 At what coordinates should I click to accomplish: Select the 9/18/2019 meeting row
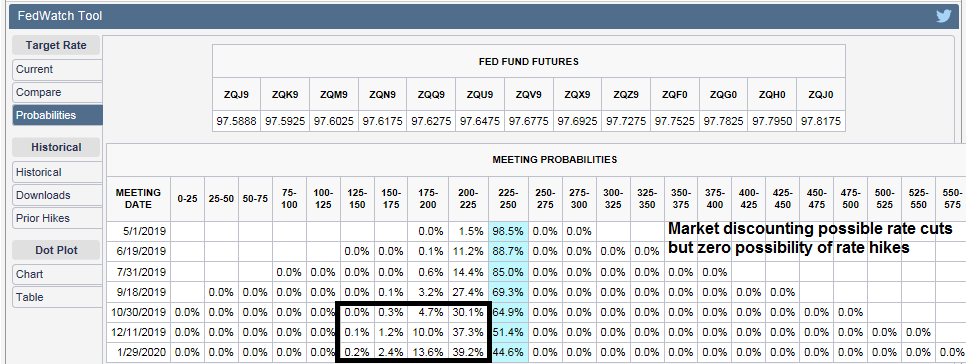point(138,291)
